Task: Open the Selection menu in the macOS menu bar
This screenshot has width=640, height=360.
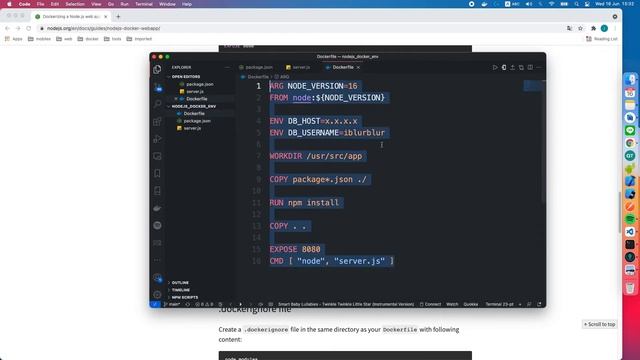Action: click(75, 4)
